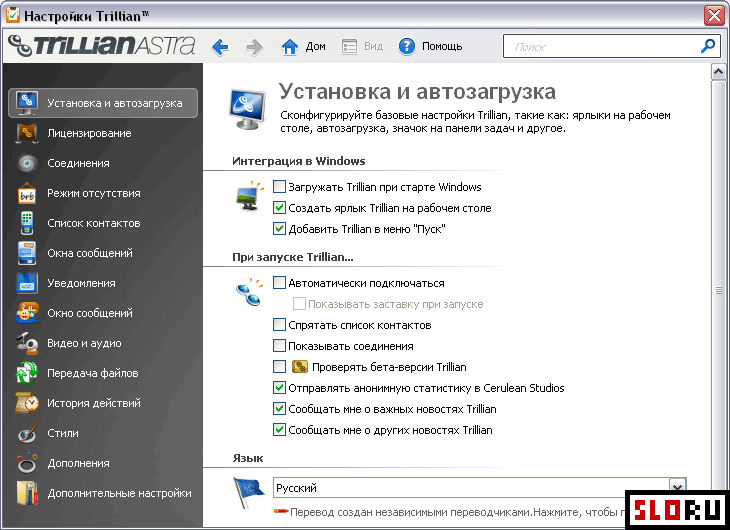Click the Соединения sidebar icon

point(27,163)
